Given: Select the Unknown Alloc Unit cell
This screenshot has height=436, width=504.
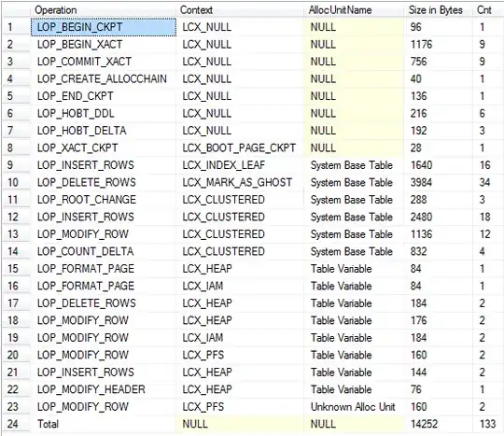Looking at the screenshot, I should [354, 407].
